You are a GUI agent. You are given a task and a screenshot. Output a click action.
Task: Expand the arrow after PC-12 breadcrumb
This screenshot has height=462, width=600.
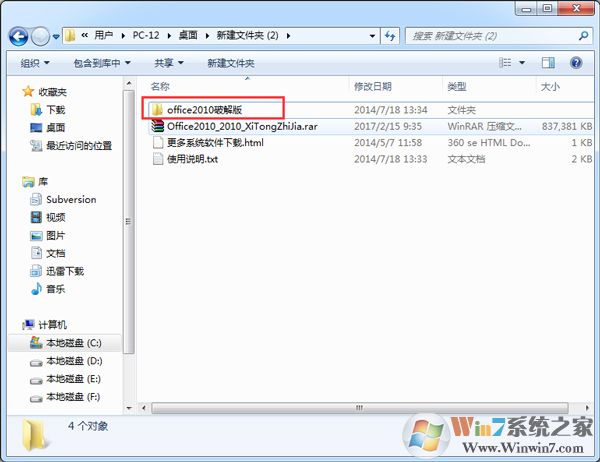coord(169,36)
